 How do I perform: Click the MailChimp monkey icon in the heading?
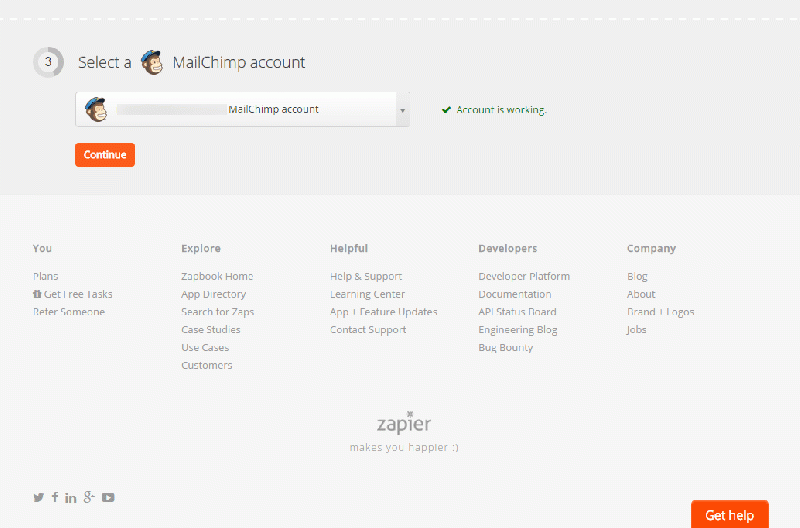click(x=152, y=62)
